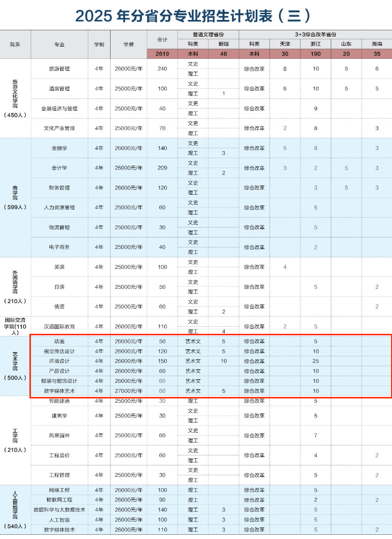Select the 院系 column header

(15, 44)
